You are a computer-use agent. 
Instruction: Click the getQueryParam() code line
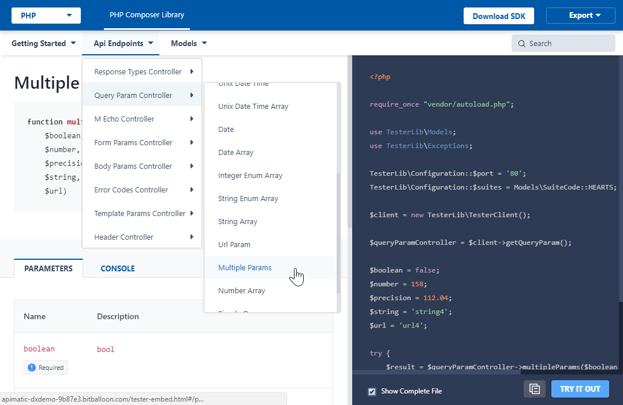tap(470, 242)
